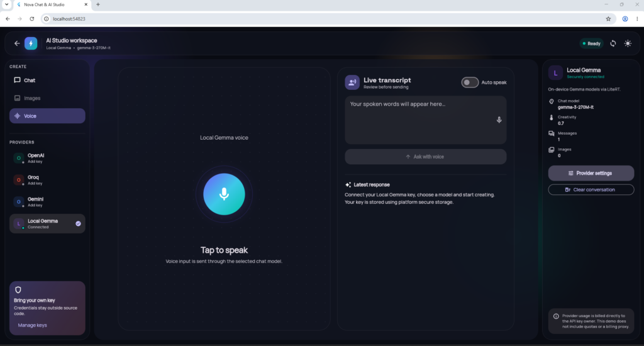Toggle the light/dark theme sun icon
This screenshot has width=644, height=346.
click(628, 43)
